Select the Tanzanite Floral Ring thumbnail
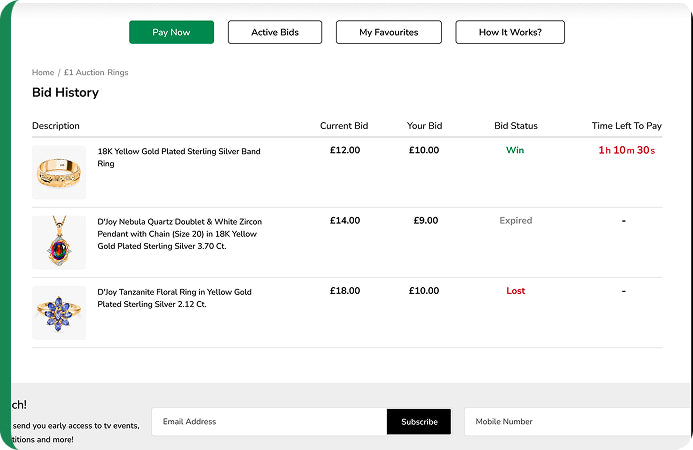The width and height of the screenshot is (693, 450). [59, 313]
